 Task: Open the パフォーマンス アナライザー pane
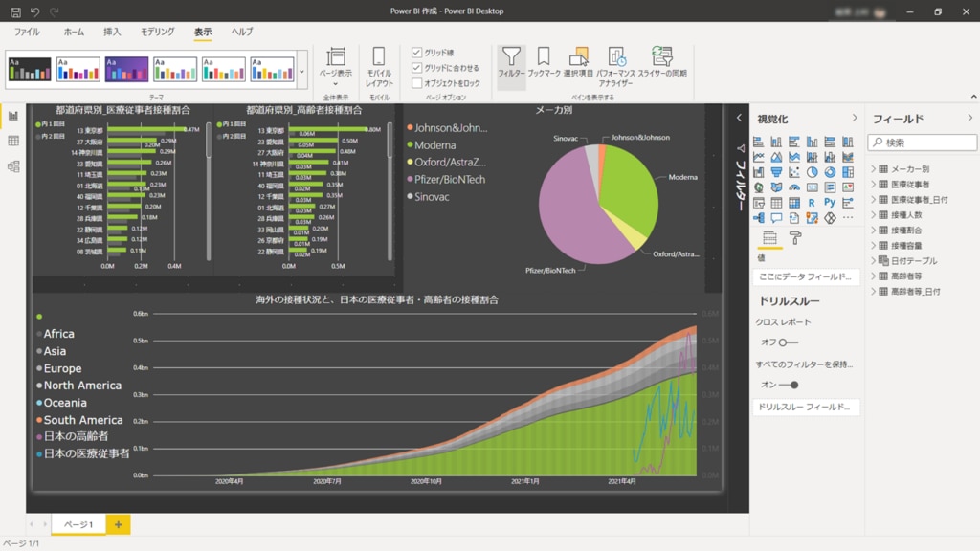tap(616, 66)
